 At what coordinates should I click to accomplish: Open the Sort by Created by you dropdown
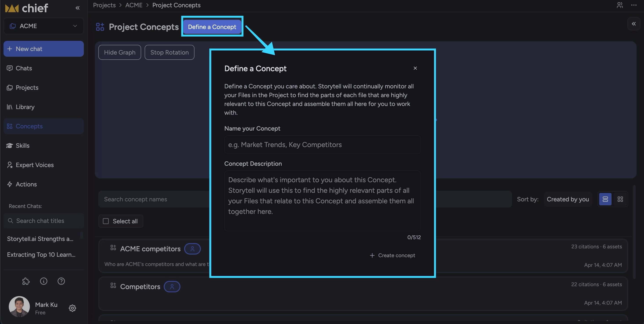[x=568, y=199]
